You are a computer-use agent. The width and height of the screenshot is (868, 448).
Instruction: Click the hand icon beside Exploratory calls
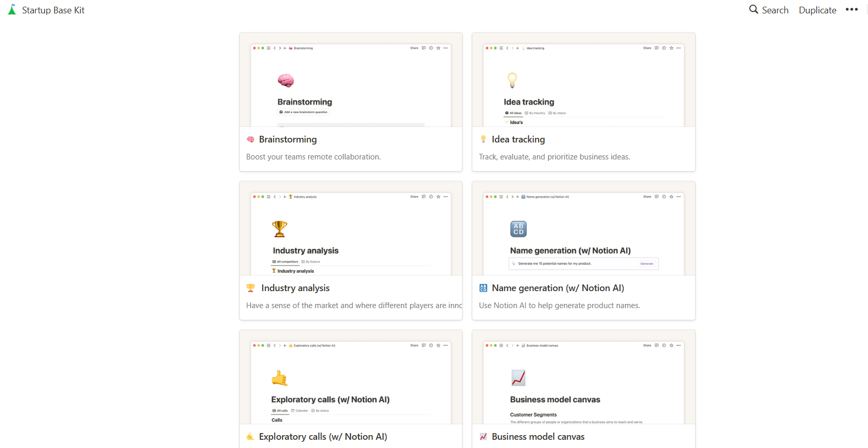click(251, 437)
